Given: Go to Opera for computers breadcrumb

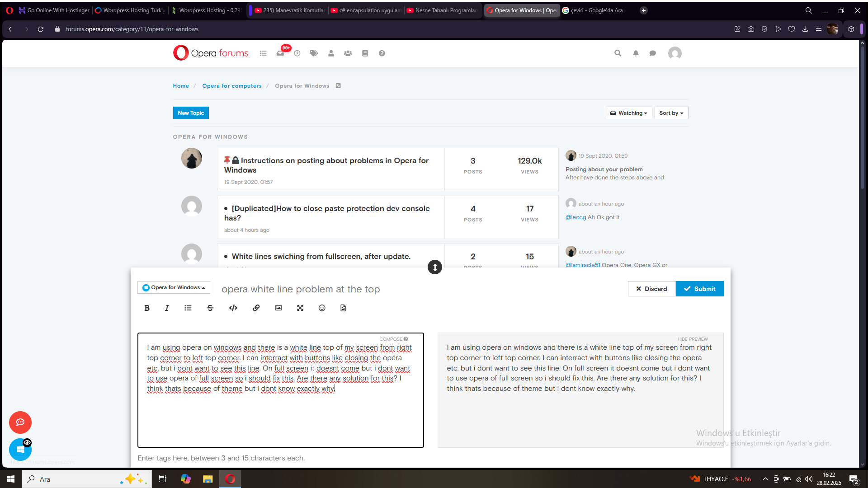Looking at the screenshot, I should click(x=232, y=86).
